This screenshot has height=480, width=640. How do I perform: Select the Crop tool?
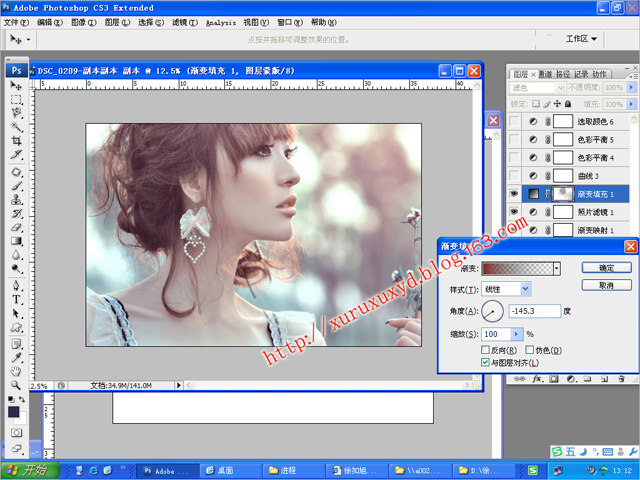[x=16, y=141]
